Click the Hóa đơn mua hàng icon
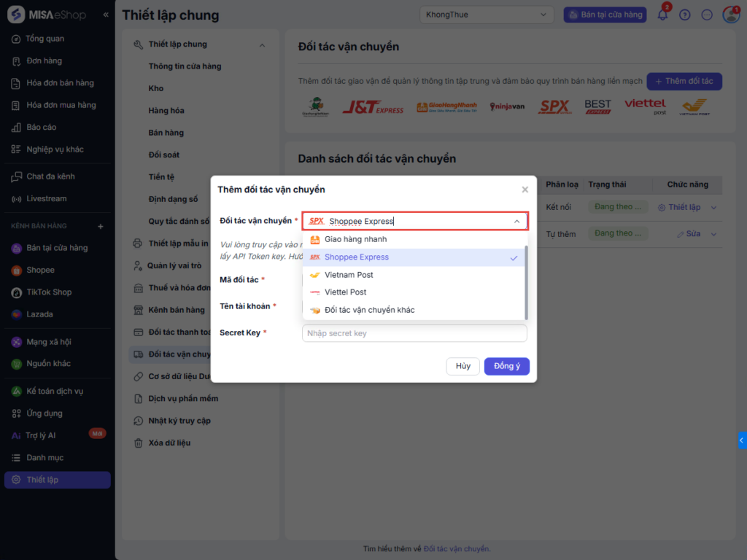747x560 pixels. point(16,105)
